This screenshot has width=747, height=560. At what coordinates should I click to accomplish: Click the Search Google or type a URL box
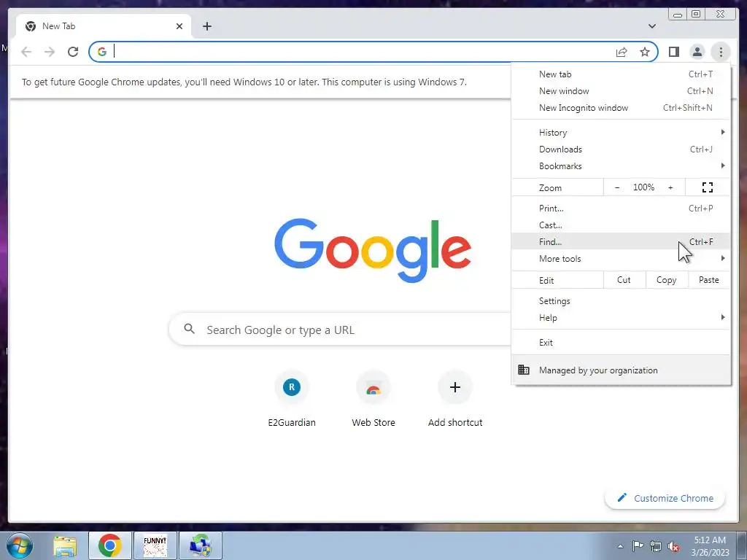coord(340,330)
